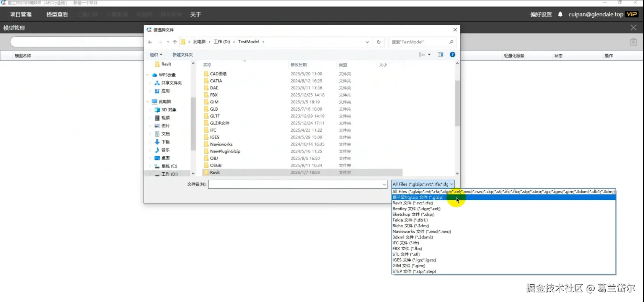This screenshot has width=644, height=302.
Task: Select Revit 文件 (*.rvt;*.rfa) filter
Action: [504, 203]
